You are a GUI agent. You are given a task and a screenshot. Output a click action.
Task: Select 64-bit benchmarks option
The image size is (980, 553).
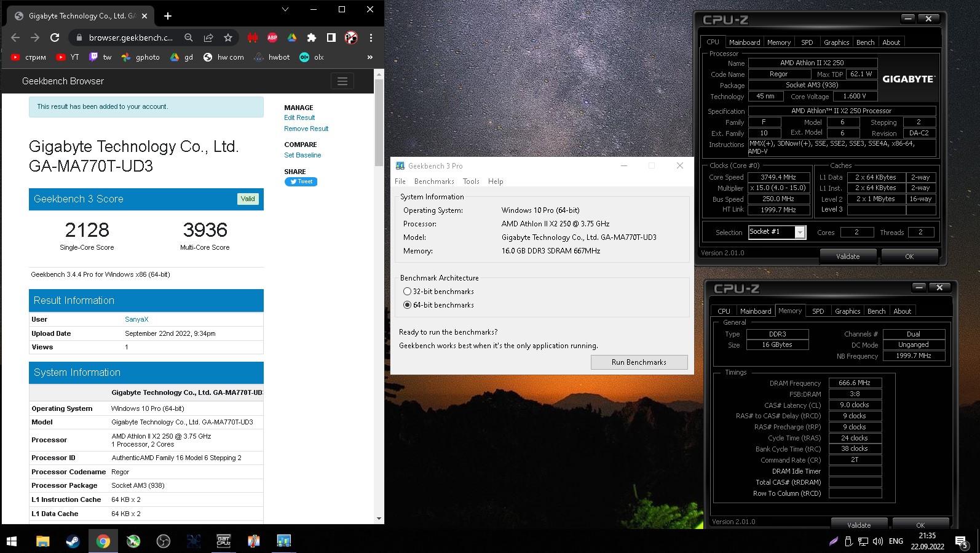coord(438,305)
